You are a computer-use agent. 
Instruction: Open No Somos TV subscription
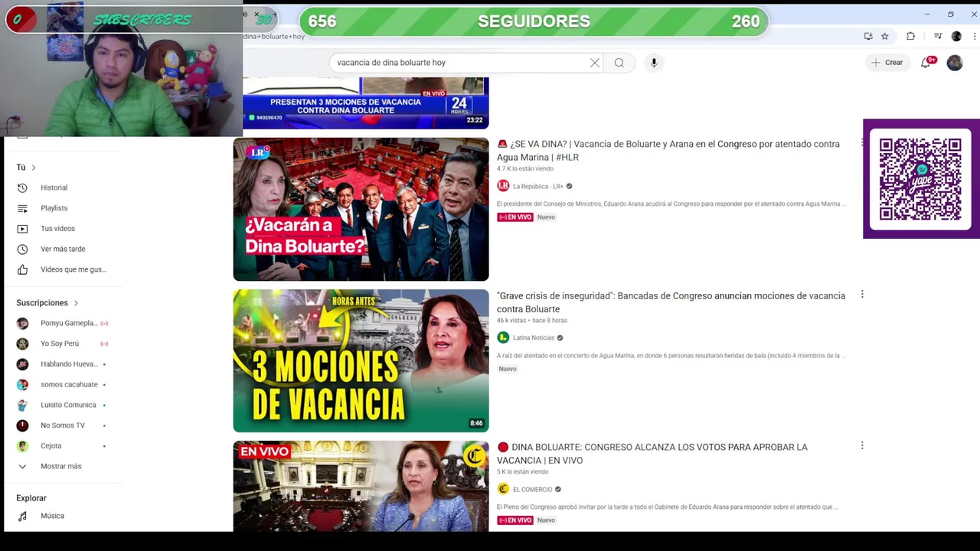coord(63,425)
